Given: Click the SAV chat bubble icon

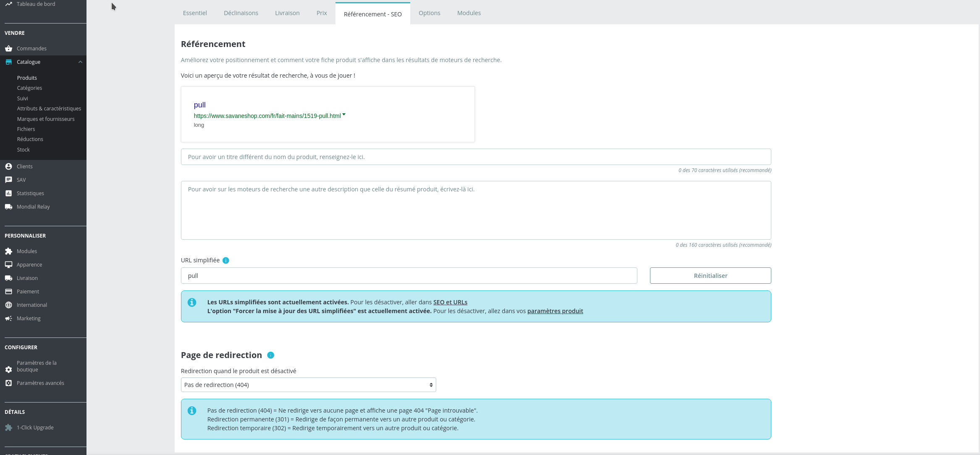Looking at the screenshot, I should click(8, 180).
